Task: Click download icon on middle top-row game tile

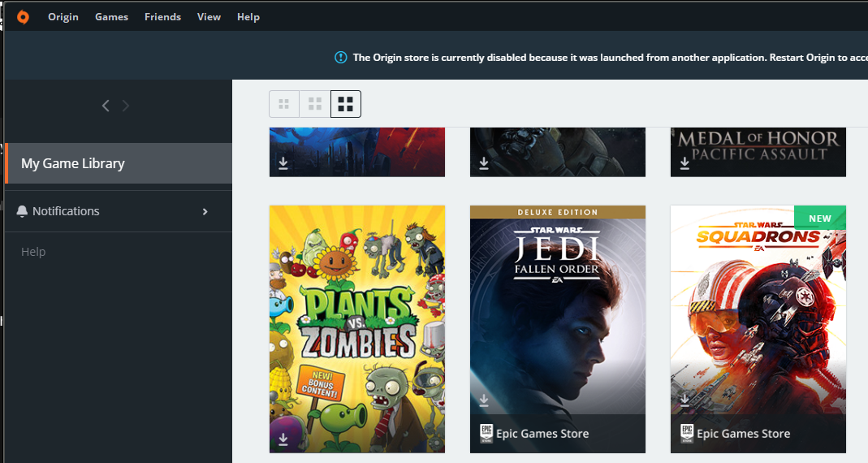Action: pyautogui.click(x=484, y=162)
